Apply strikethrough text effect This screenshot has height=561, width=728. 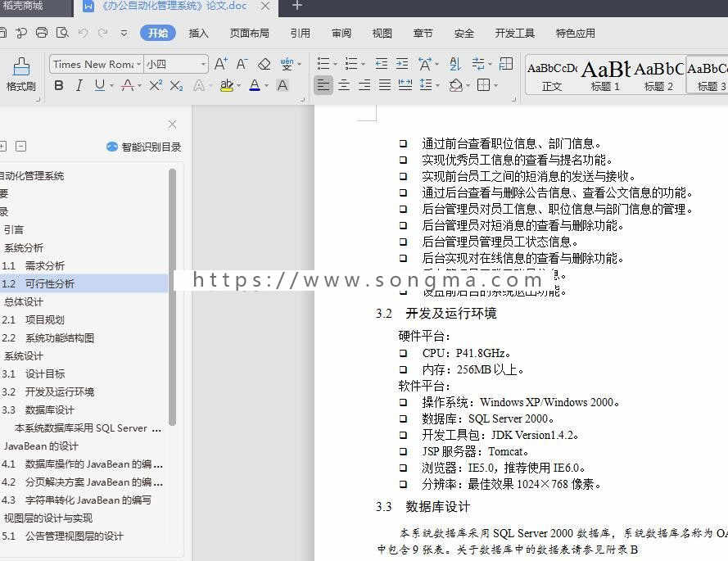point(128,85)
